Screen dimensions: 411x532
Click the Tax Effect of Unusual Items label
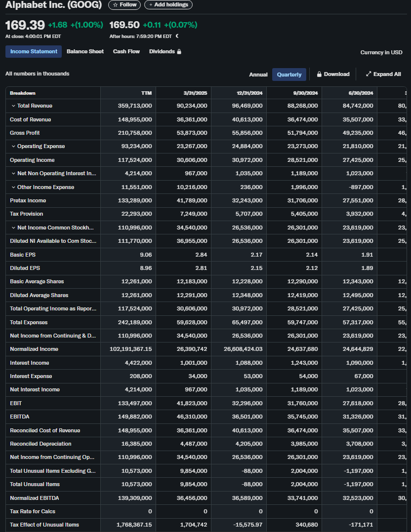(44, 525)
